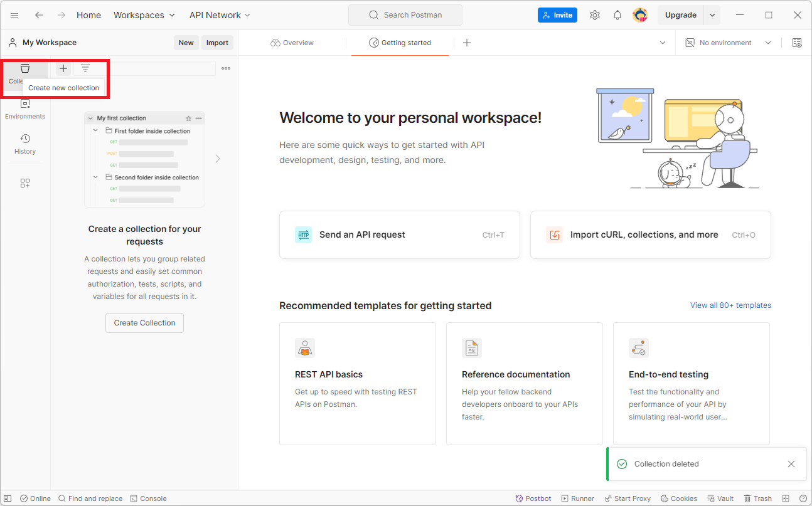
Task: Open No environment selector
Action: [x=728, y=43]
